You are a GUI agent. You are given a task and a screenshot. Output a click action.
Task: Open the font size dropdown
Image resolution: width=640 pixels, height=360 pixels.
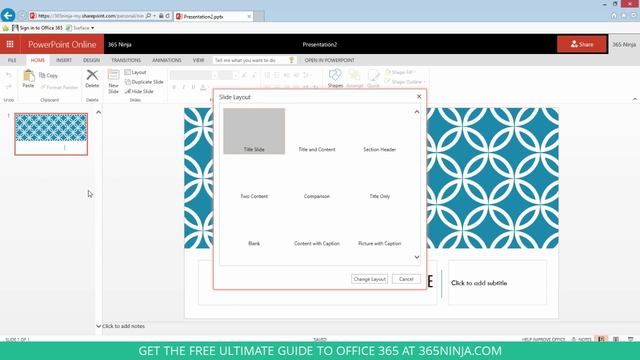pos(235,76)
